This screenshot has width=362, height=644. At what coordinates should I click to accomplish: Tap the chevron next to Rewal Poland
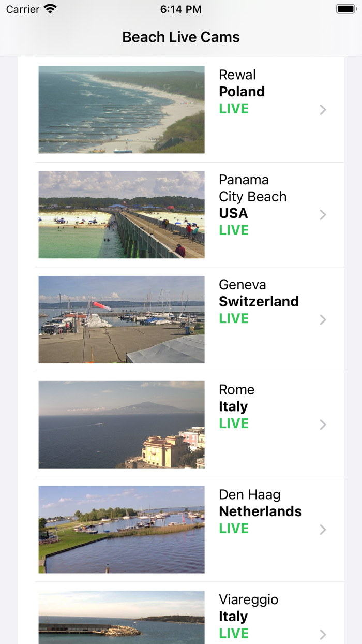[323, 110]
